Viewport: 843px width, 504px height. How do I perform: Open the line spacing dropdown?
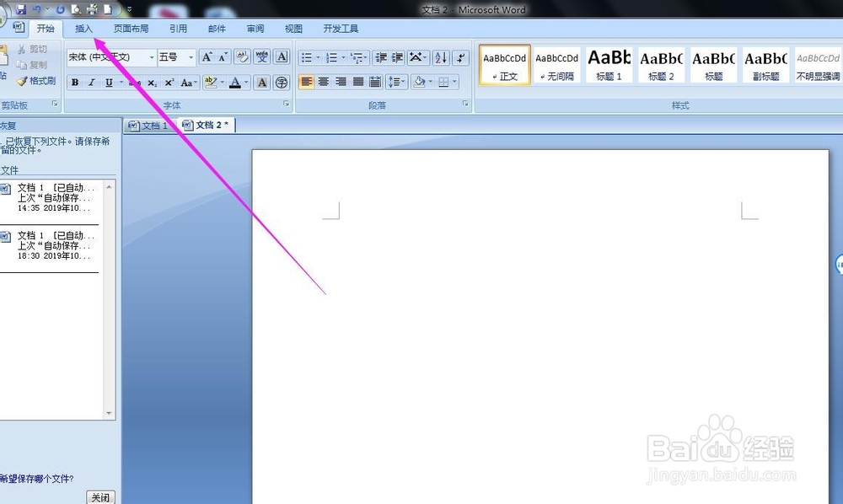click(396, 82)
